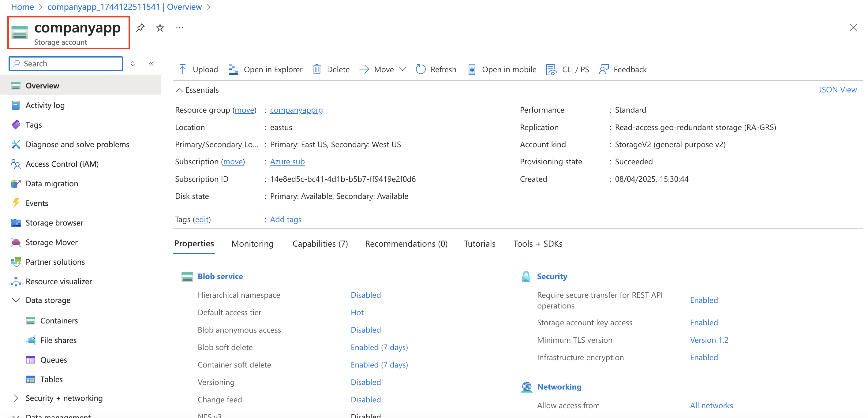This screenshot has width=868, height=418.
Task: Click the Delete trash can icon
Action: tap(317, 69)
